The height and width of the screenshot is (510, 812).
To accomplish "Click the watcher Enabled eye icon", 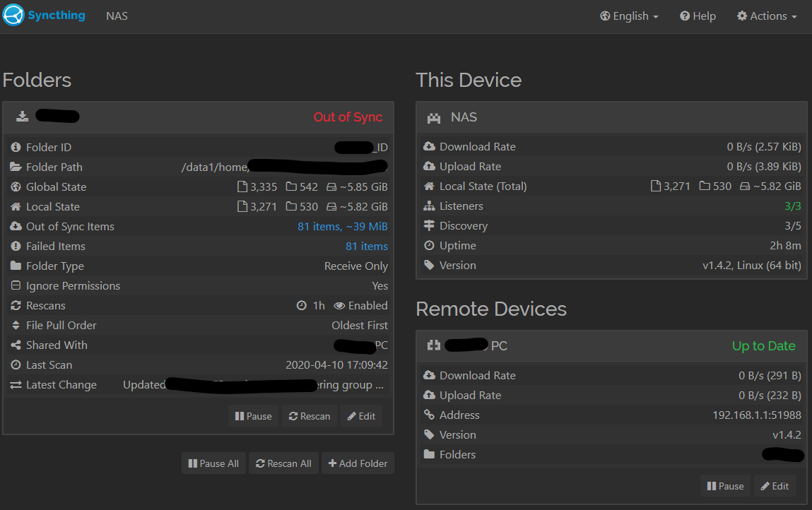I will coord(339,305).
